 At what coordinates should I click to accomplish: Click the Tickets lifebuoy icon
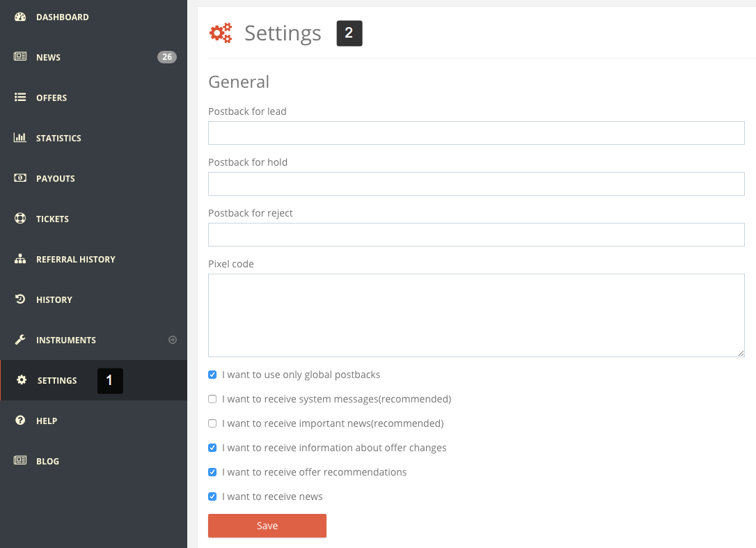(20, 219)
